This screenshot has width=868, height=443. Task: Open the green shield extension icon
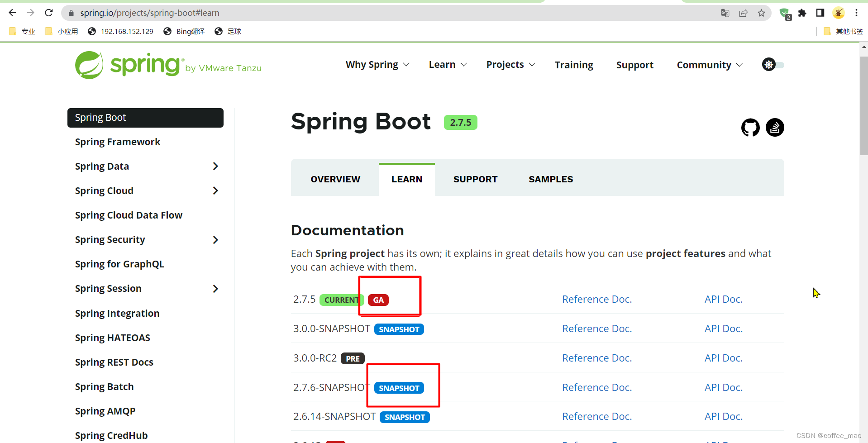[785, 14]
